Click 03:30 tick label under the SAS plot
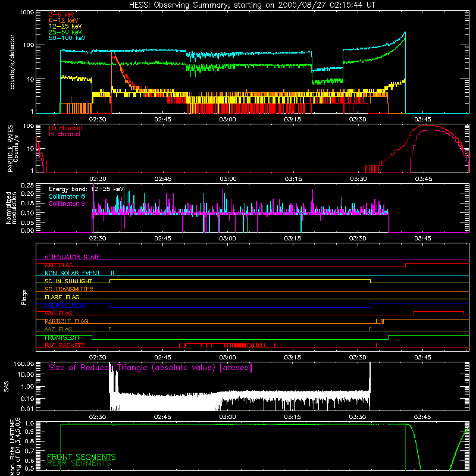 point(358,417)
